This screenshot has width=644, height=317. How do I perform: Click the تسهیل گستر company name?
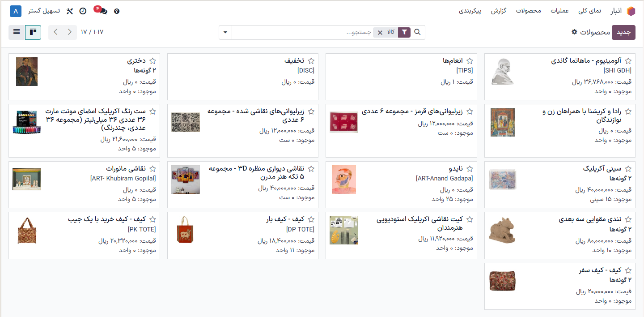pos(43,11)
